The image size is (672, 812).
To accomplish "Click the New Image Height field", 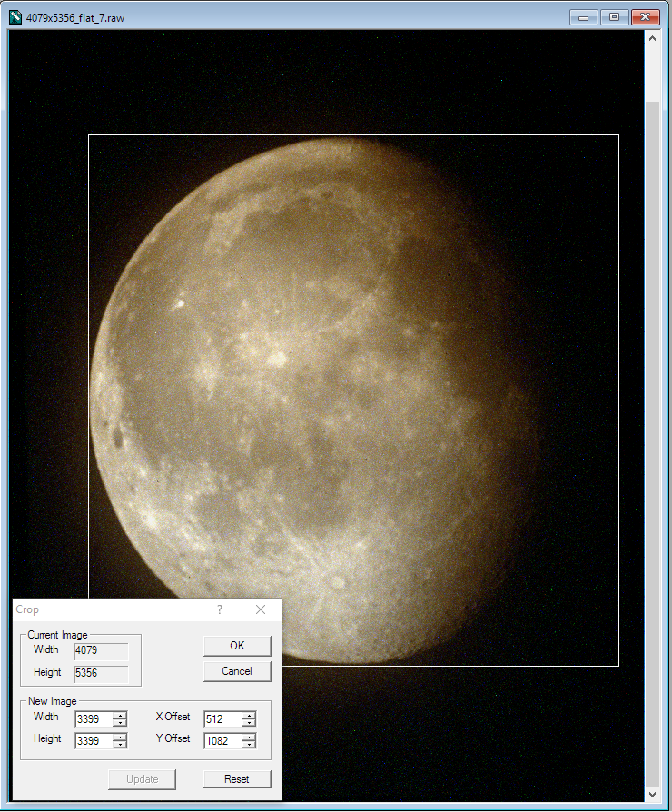I will [x=94, y=740].
